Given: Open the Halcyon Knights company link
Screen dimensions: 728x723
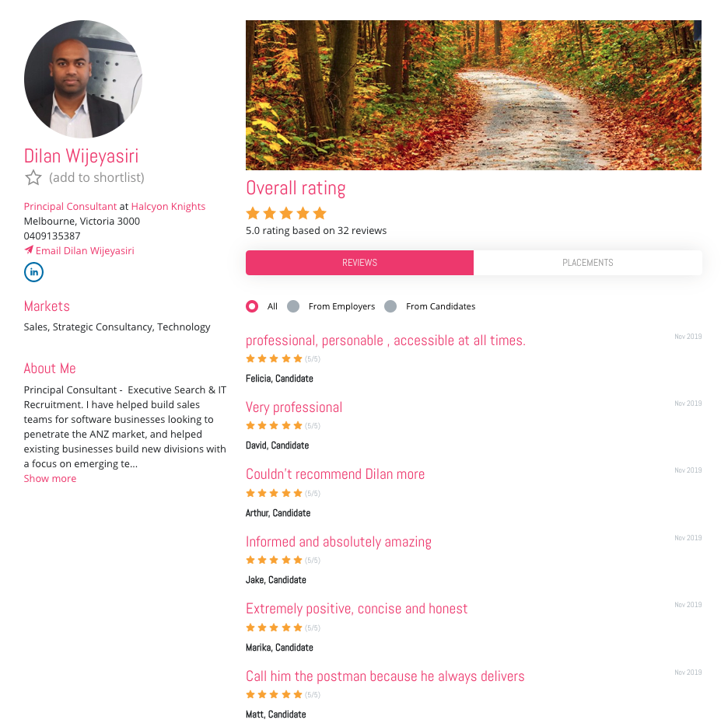Looking at the screenshot, I should click(168, 207).
